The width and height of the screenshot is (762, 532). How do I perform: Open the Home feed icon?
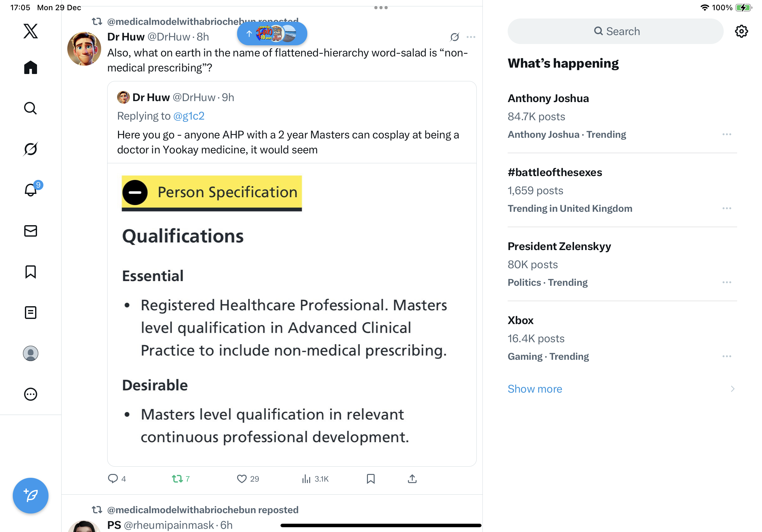pos(31,68)
